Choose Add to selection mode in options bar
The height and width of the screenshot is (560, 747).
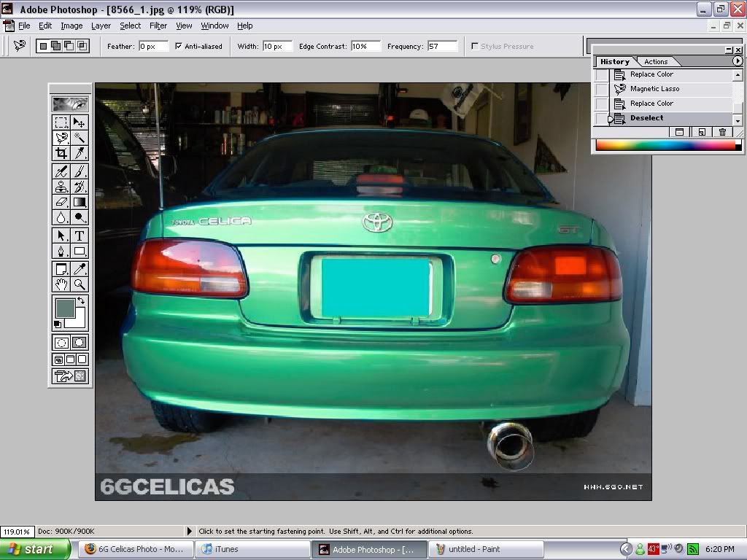[x=55, y=46]
